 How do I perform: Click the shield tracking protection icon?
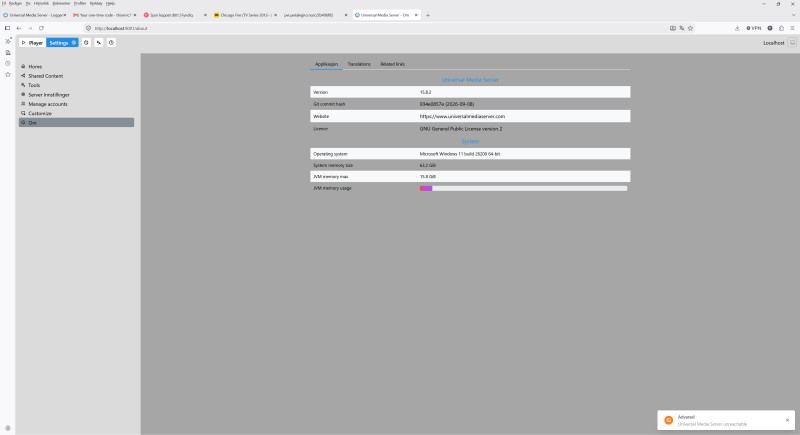coord(88,29)
